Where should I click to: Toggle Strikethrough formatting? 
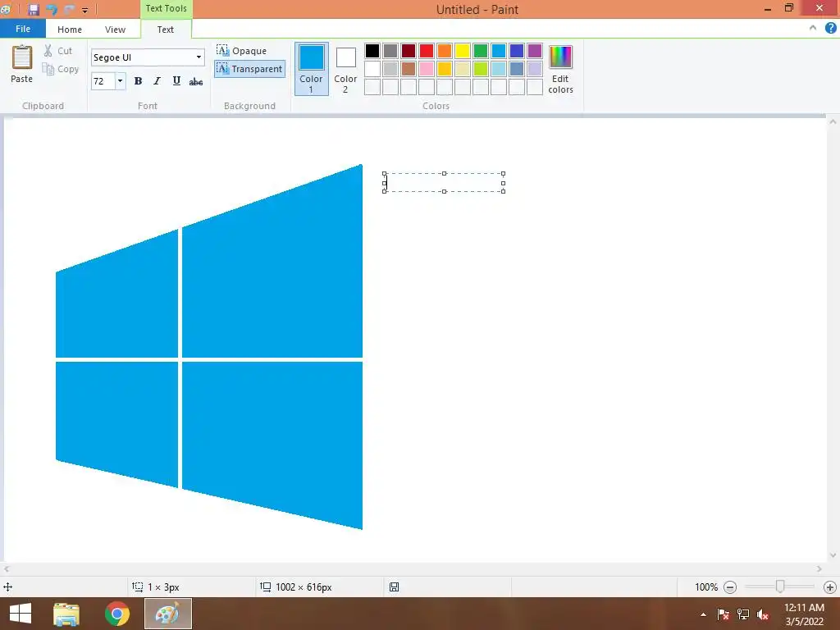point(196,81)
